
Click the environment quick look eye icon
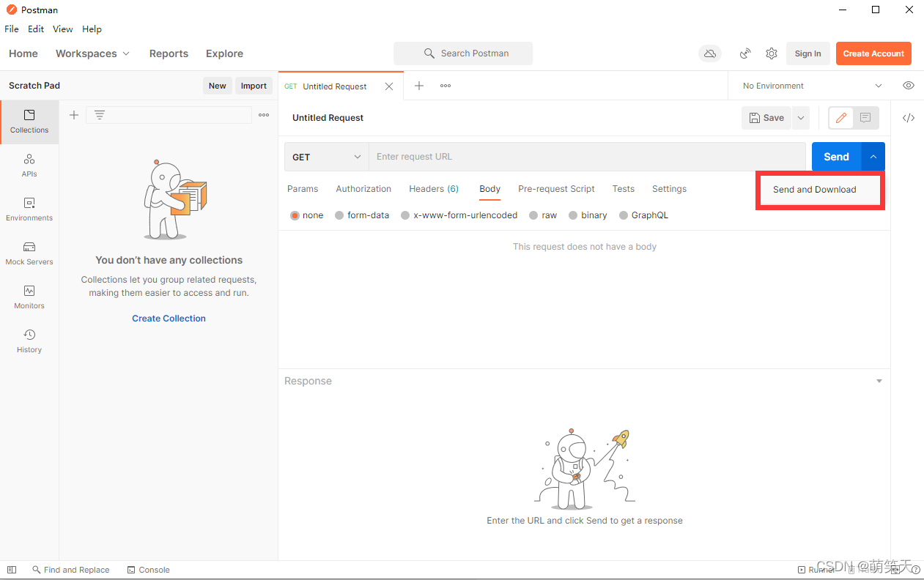pos(909,86)
